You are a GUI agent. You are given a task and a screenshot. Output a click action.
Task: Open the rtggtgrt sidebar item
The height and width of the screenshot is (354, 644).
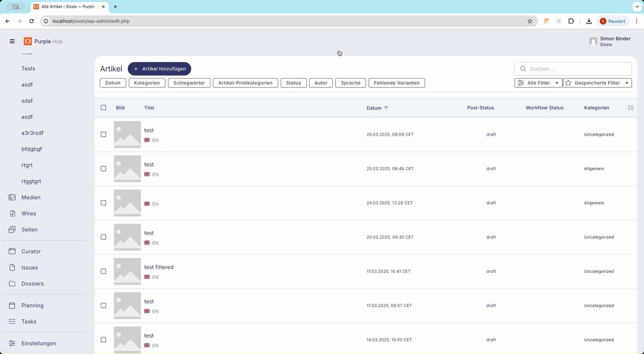(x=31, y=181)
